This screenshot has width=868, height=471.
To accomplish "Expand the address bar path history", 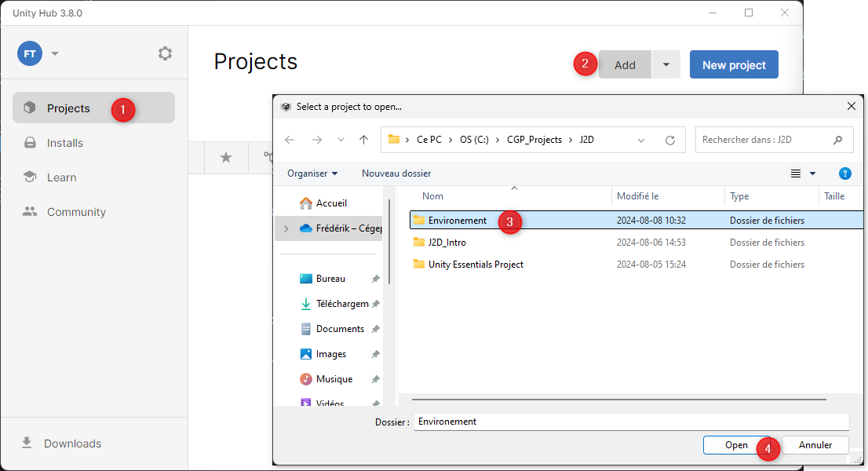I will [x=641, y=140].
